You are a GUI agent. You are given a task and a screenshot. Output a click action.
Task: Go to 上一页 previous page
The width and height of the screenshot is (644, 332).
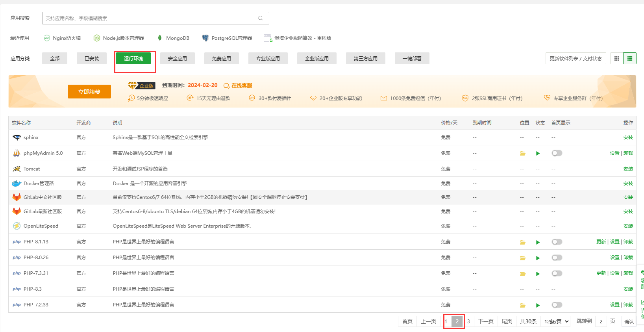(x=429, y=321)
